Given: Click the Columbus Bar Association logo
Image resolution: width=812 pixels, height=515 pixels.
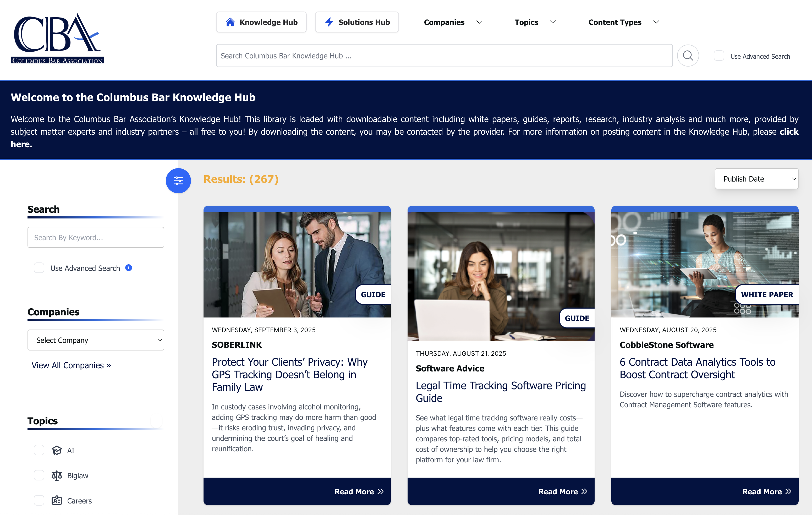Looking at the screenshot, I should 57,39.
